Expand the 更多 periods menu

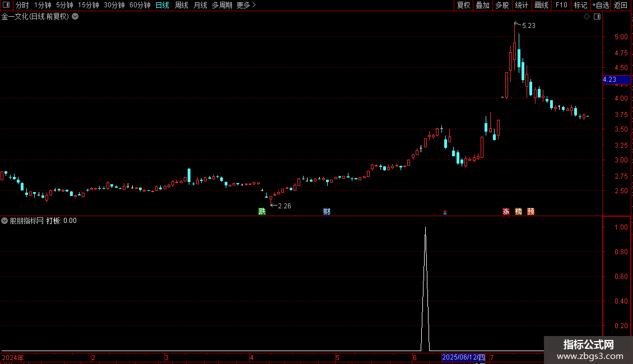coord(246,5)
